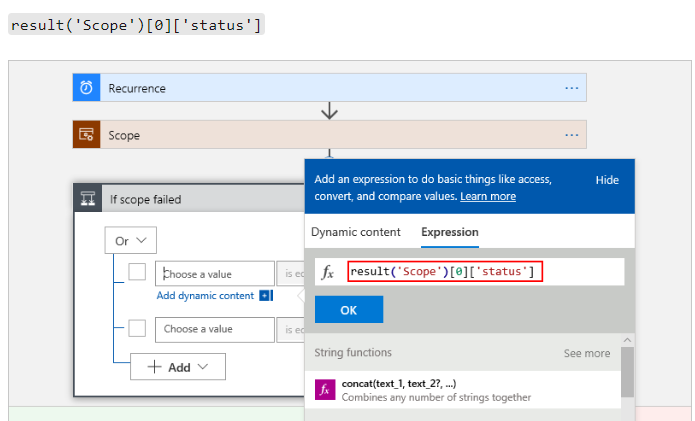Select the concat(text_1, text_2?, ...) function
The height and width of the screenshot is (421, 695).
click(x=463, y=390)
